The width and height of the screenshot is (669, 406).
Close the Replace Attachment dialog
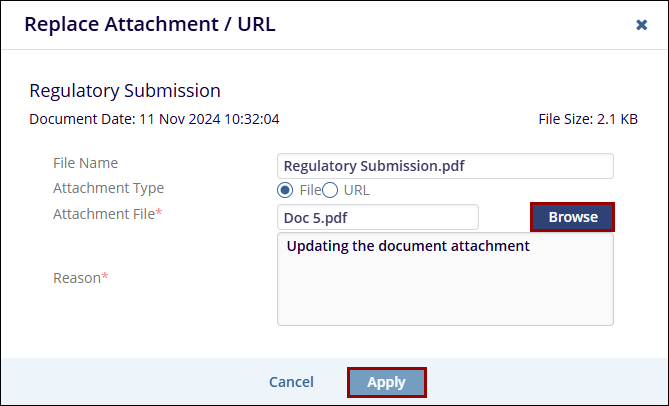point(641,25)
